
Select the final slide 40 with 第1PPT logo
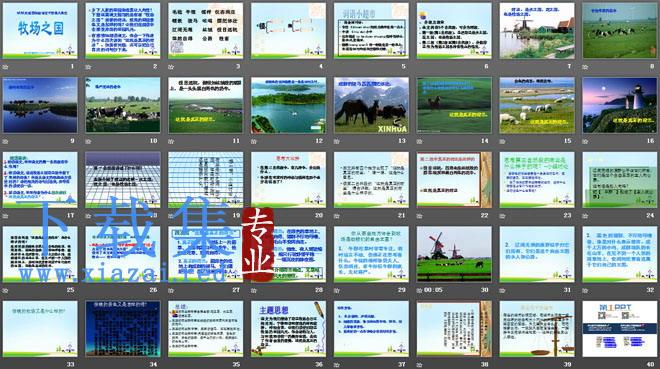pos(620,329)
